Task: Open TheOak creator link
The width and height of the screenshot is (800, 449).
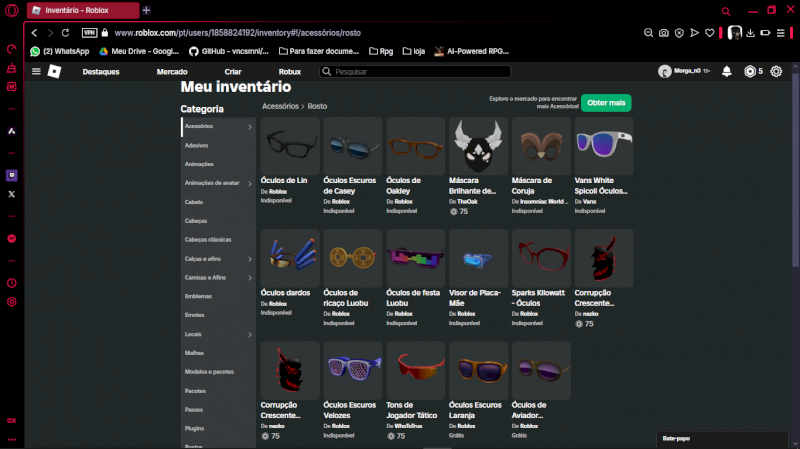Action: (467, 202)
